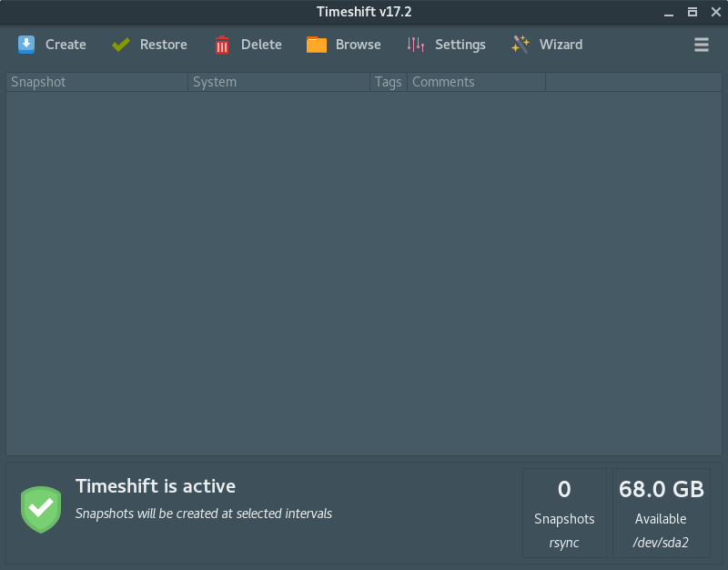728x570 pixels.
Task: Click the Timeshift title bar
Action: 362,13
